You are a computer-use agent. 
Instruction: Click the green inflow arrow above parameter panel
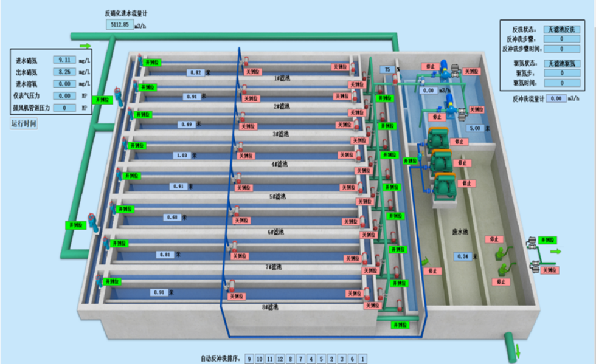coord(86,46)
